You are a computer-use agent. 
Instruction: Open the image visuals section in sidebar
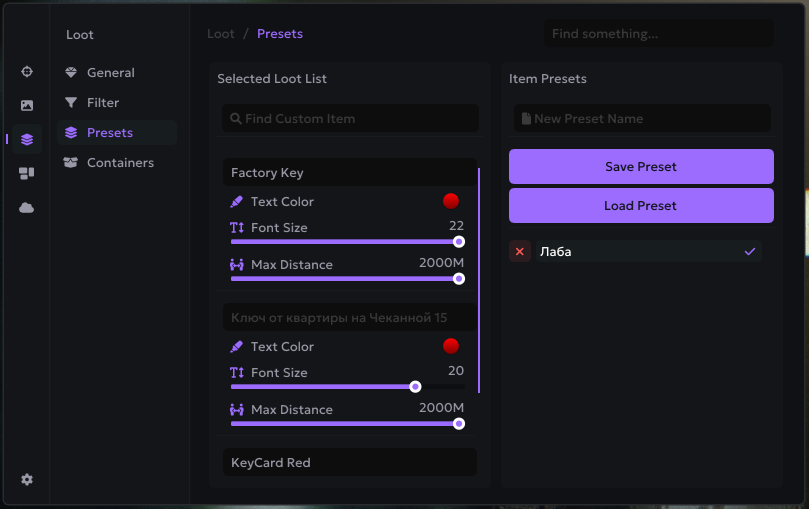click(27, 105)
